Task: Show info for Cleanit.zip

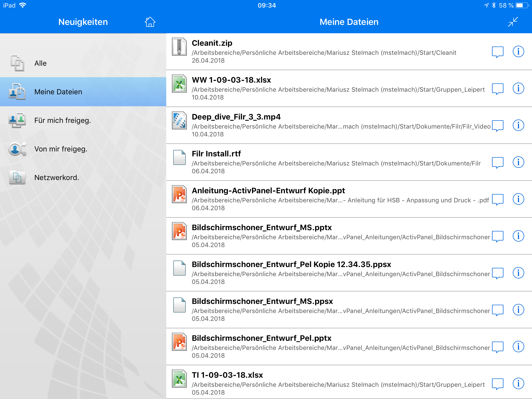Action: 518,51
